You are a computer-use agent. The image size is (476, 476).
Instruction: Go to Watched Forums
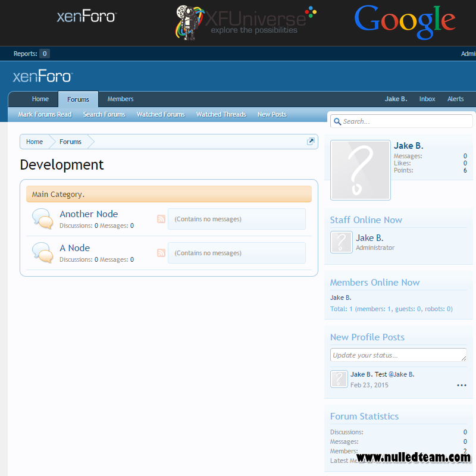tap(161, 114)
